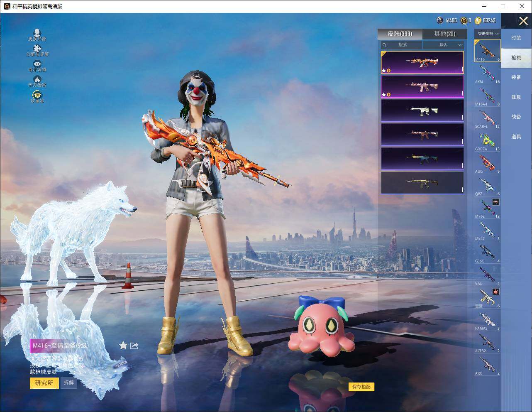Select the ACE32 weapon icon
Image resolution: width=532 pixels, height=412 pixels.
[x=488, y=342]
